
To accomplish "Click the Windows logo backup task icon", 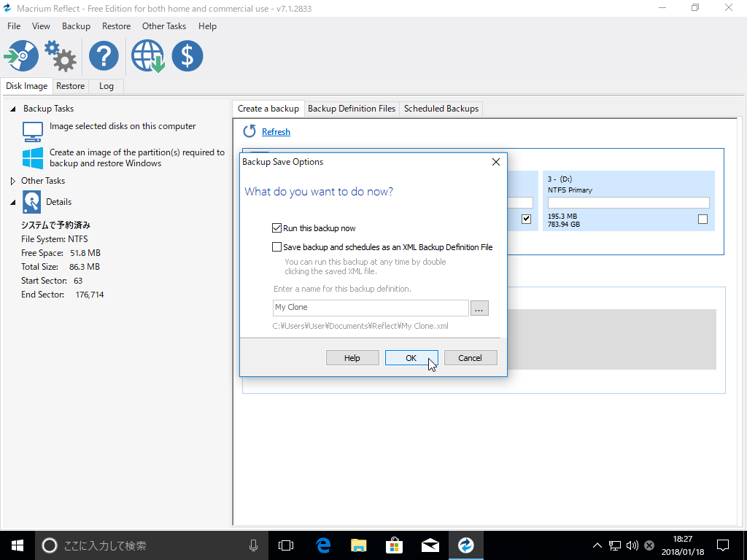I will [x=33, y=158].
